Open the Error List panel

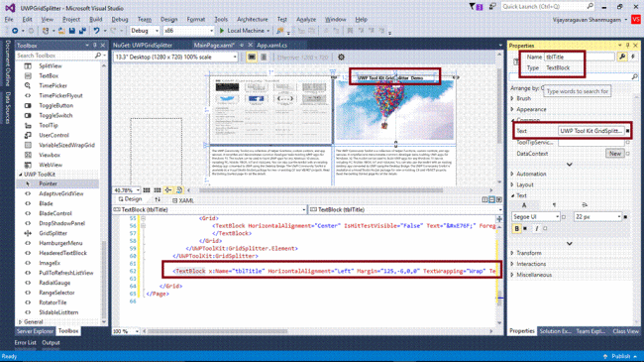(26, 343)
